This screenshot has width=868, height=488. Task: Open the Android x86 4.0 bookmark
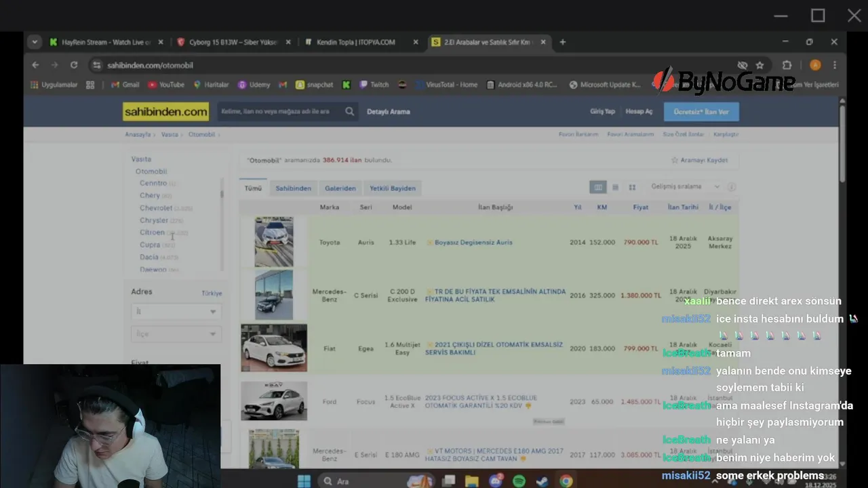(521, 85)
